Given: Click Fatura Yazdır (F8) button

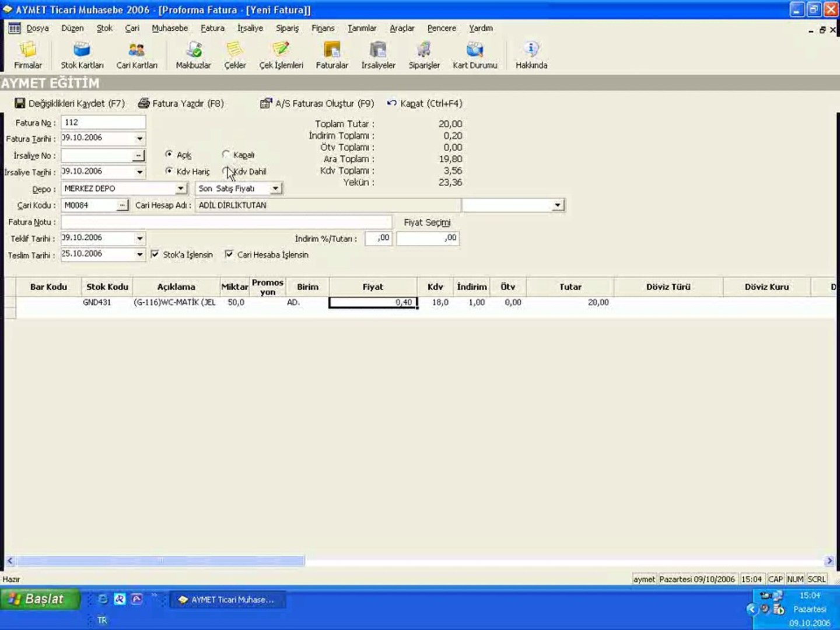Looking at the screenshot, I should pyautogui.click(x=181, y=103).
